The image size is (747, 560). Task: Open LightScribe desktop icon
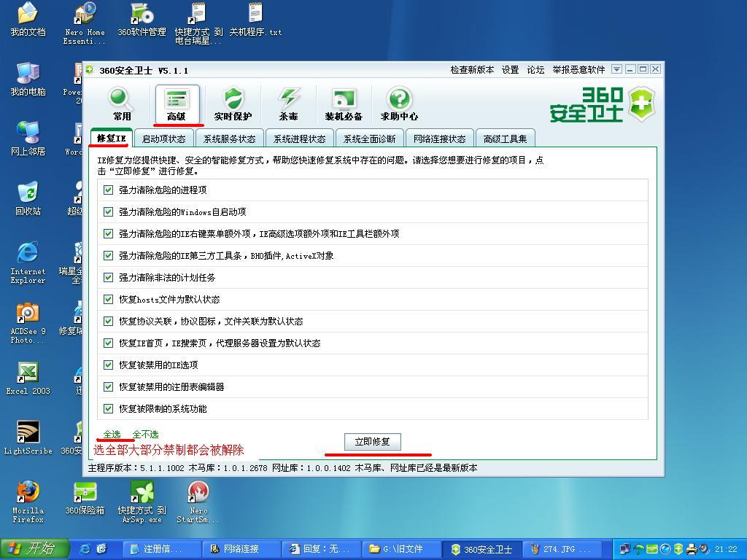pyautogui.click(x=28, y=438)
